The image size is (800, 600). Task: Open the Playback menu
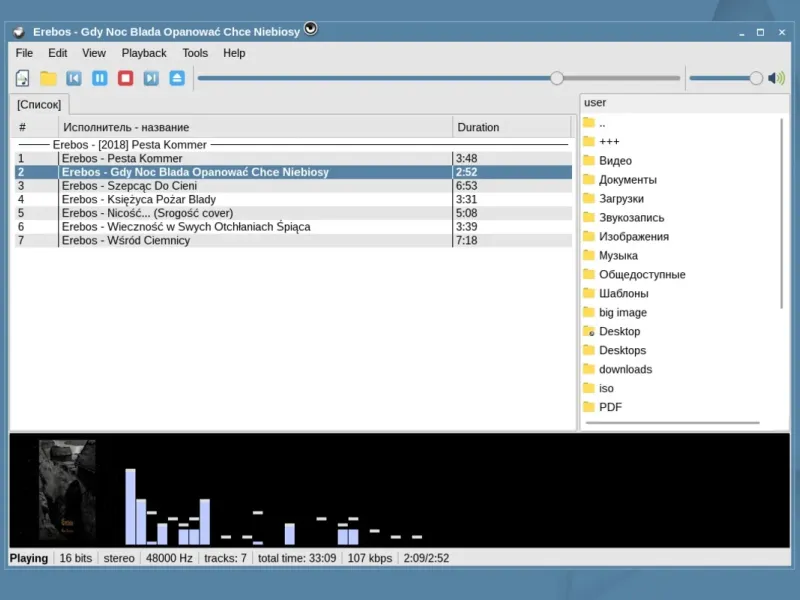click(144, 53)
